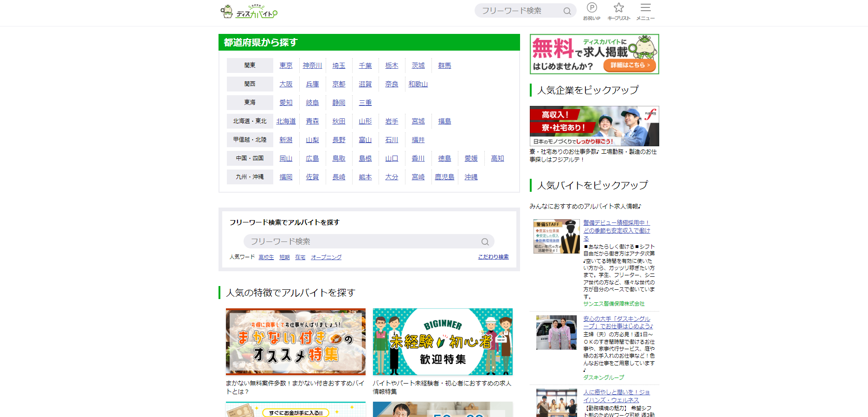This screenshot has width=868, height=417.
Task: Open the キープリスト star icon
Action: 619,11
